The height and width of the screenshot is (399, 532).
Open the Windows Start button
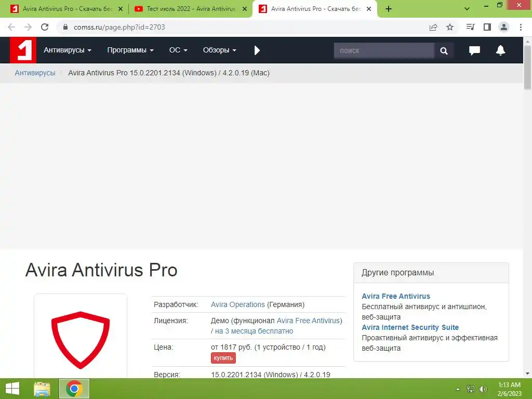click(x=12, y=389)
